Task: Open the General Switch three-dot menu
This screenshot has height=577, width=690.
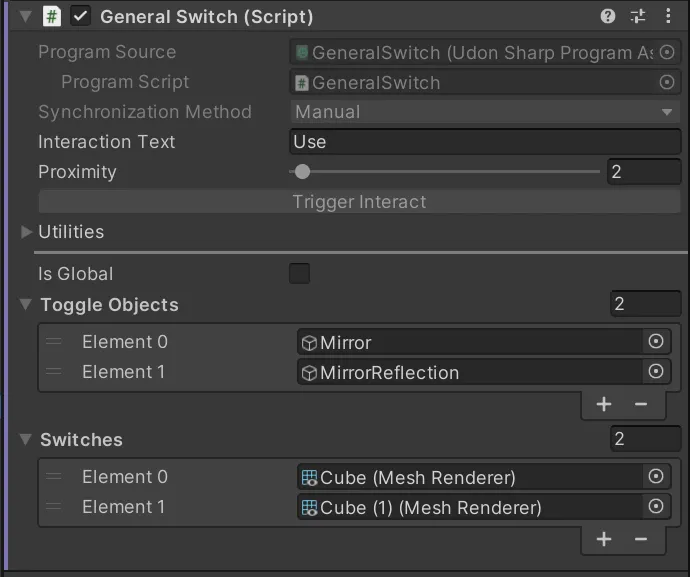Action: [668, 16]
